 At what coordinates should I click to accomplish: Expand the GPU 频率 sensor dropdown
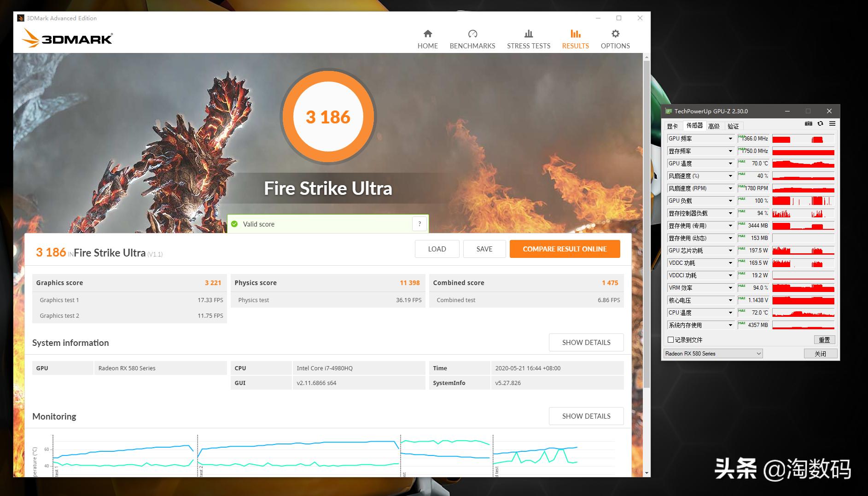coord(730,139)
